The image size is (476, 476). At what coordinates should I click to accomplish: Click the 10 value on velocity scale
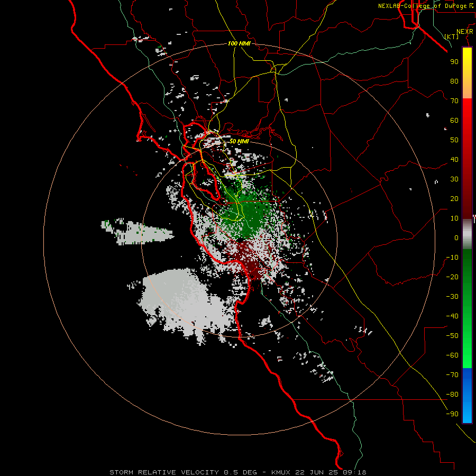tap(454, 218)
